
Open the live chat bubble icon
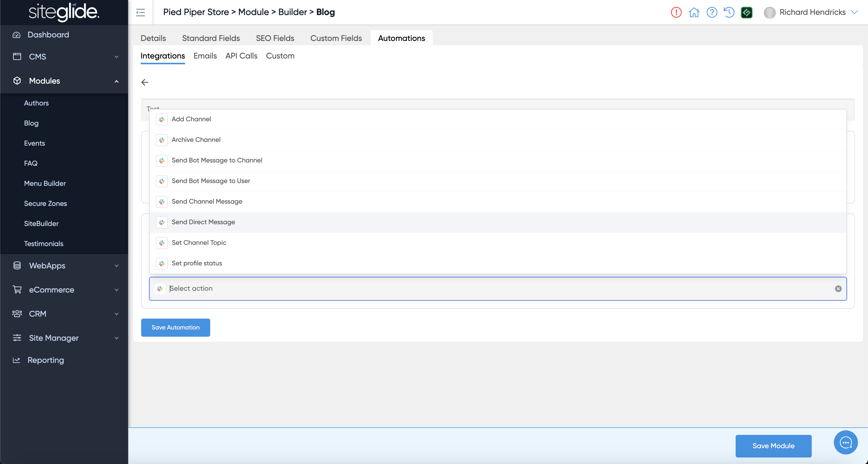[x=845, y=442]
